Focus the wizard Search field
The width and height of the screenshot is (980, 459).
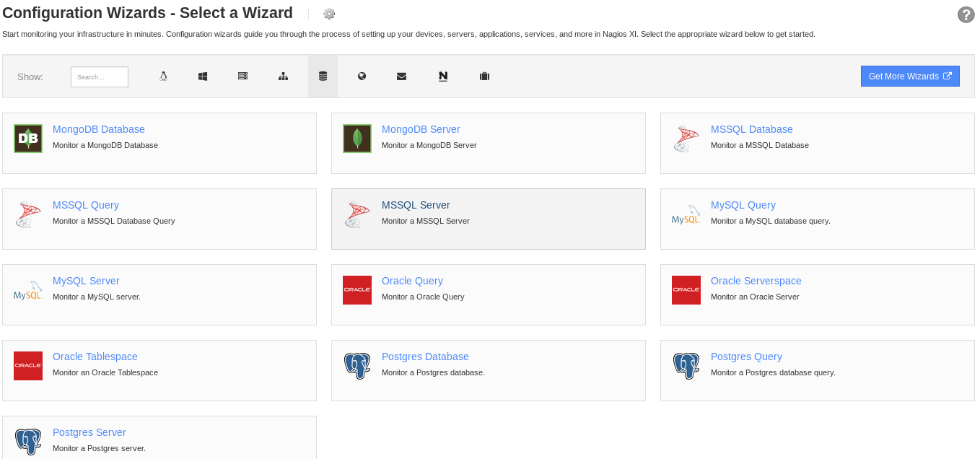[100, 76]
